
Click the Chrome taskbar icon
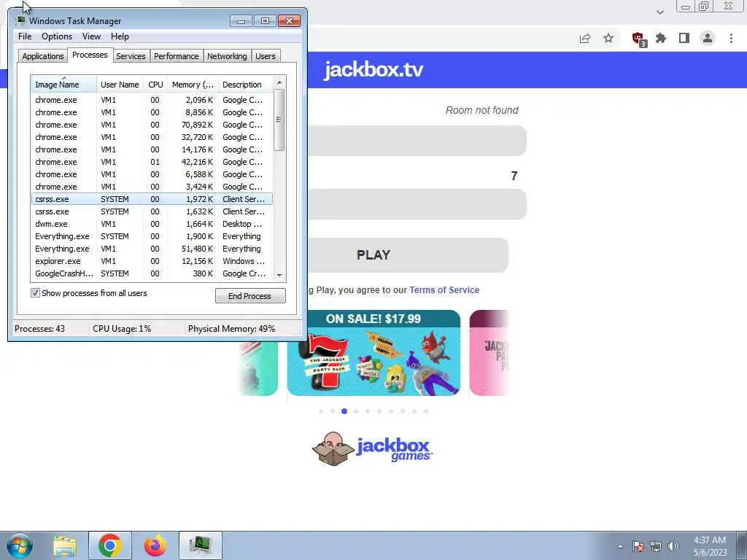click(x=110, y=545)
